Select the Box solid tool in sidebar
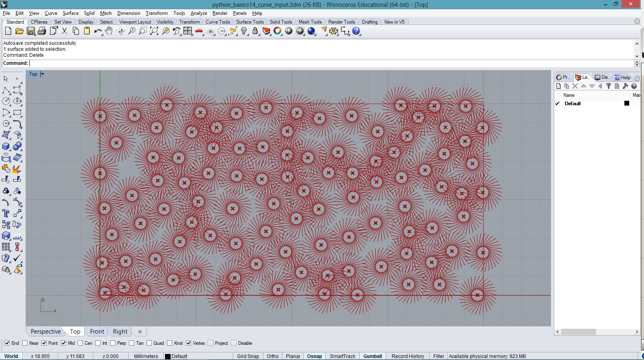The height and width of the screenshot is (360, 644). (x=6, y=146)
